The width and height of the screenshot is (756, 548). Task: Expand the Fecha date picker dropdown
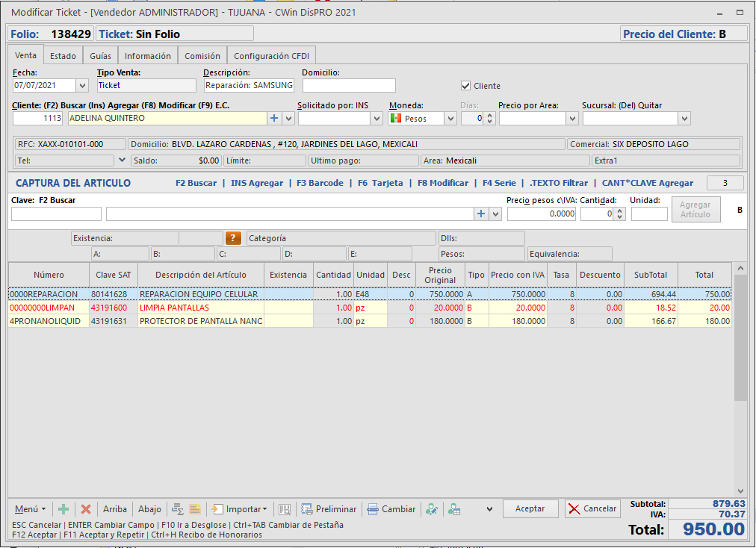pos(82,86)
